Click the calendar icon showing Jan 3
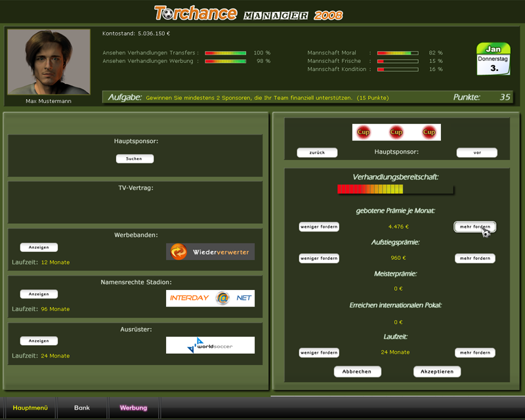This screenshot has height=420, width=525. 493,59
